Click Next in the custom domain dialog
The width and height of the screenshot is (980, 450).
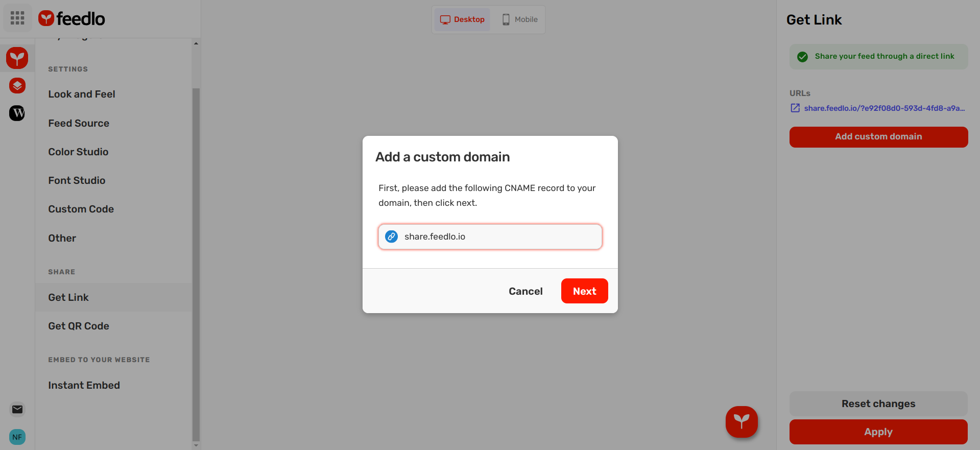(x=584, y=291)
